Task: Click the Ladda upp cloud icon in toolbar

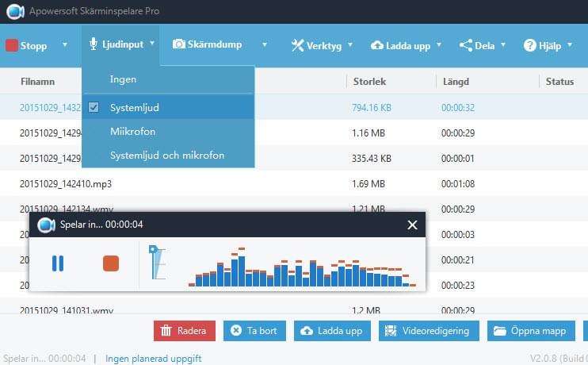Action: pos(377,45)
